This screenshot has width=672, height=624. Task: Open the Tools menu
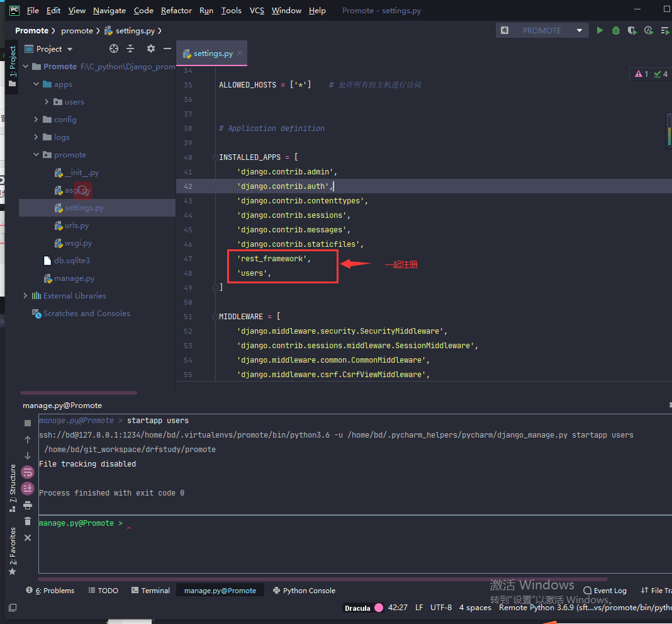tap(231, 10)
